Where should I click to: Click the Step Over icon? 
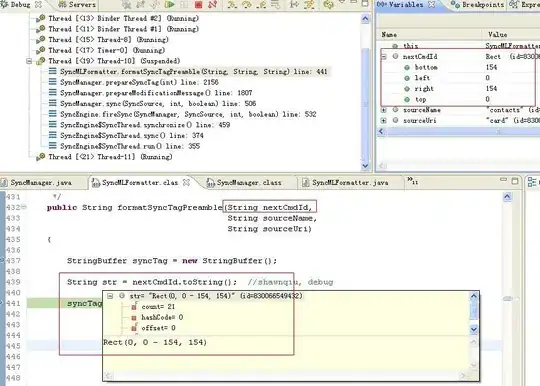click(247, 4)
